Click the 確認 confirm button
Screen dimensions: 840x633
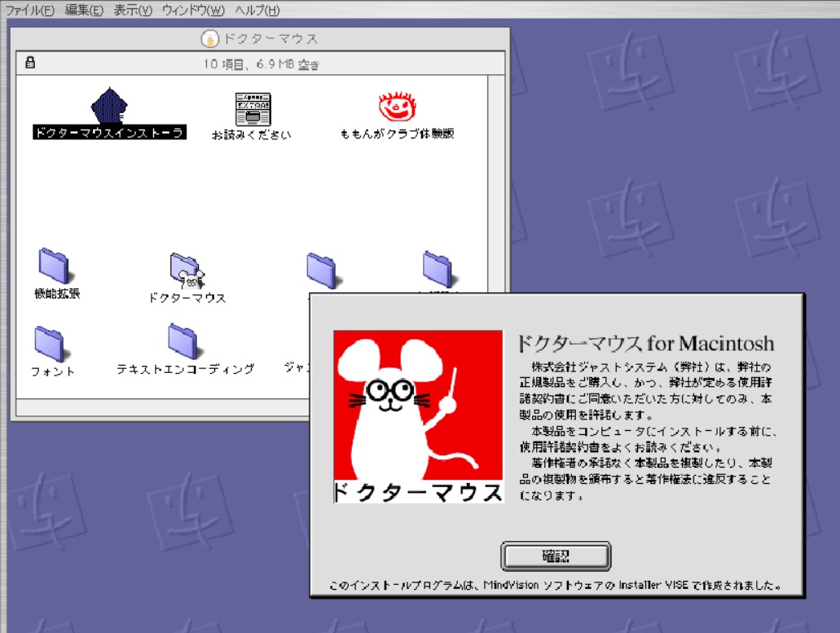click(556, 556)
